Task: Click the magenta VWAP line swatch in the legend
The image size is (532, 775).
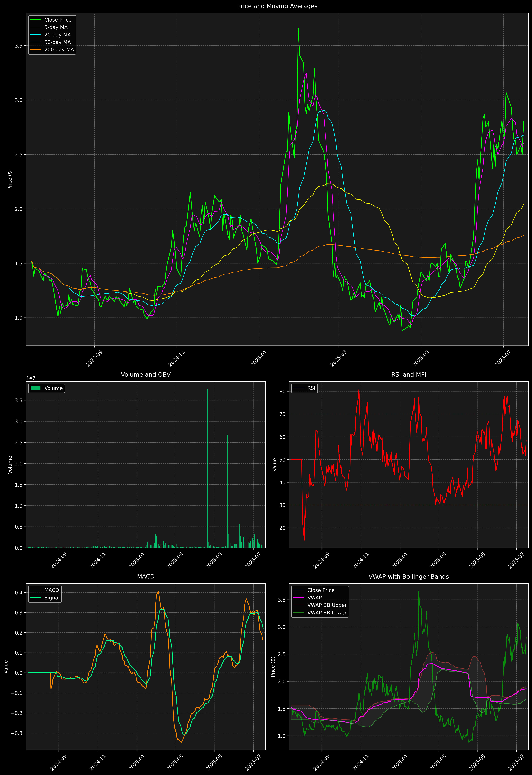Action: (x=298, y=598)
